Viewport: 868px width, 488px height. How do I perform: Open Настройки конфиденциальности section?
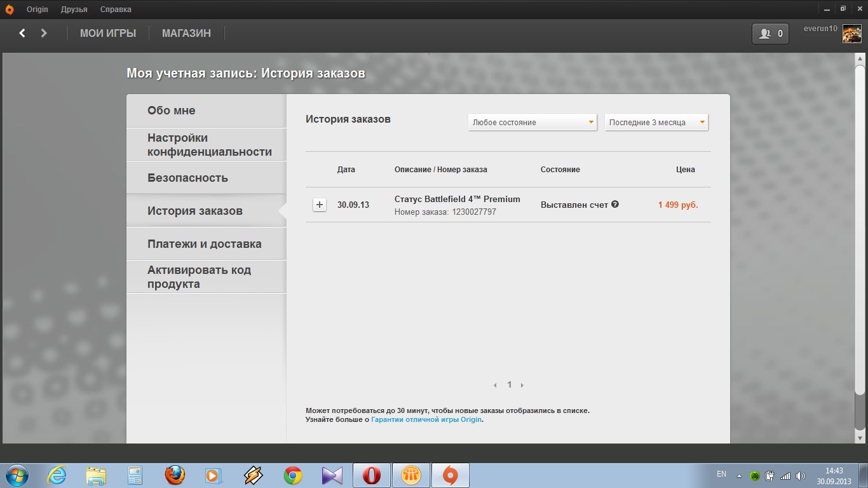click(x=207, y=145)
